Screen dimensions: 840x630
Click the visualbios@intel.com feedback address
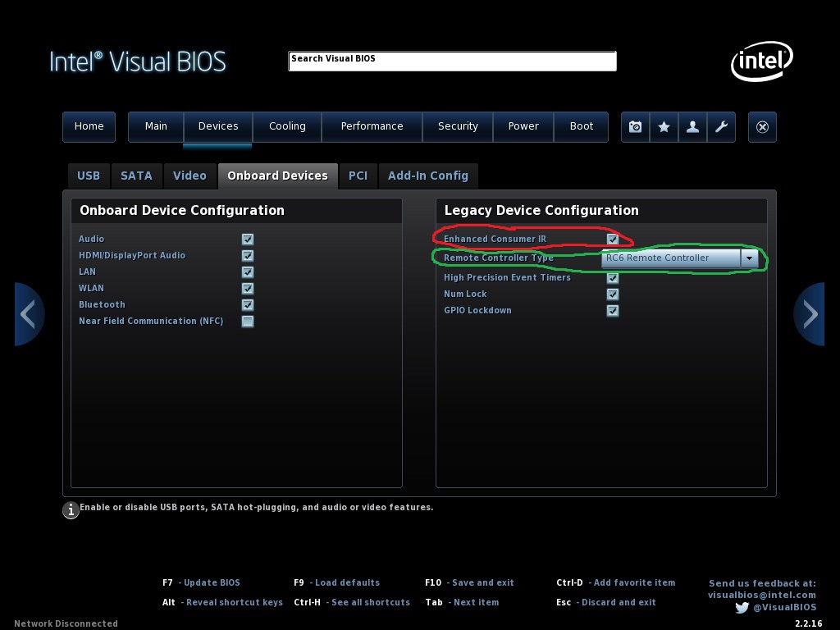pos(762,596)
